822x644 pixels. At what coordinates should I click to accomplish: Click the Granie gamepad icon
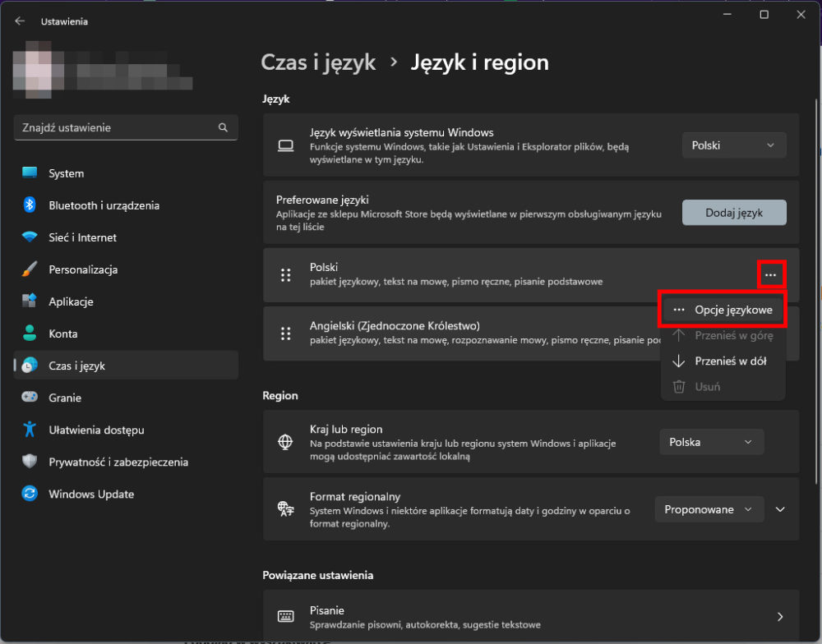tap(30, 398)
